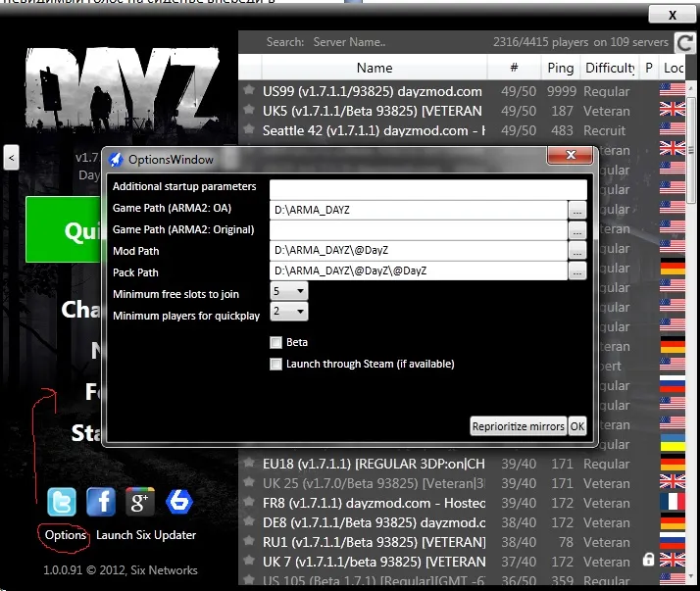
Task: Click the Additional startup parameters field
Action: [x=427, y=188]
